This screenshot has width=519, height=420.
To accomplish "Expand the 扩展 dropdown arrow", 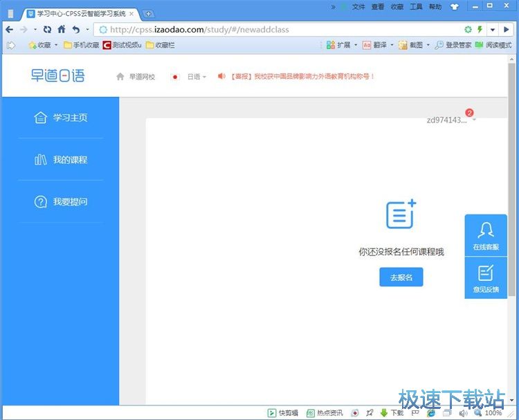I will coord(356,45).
